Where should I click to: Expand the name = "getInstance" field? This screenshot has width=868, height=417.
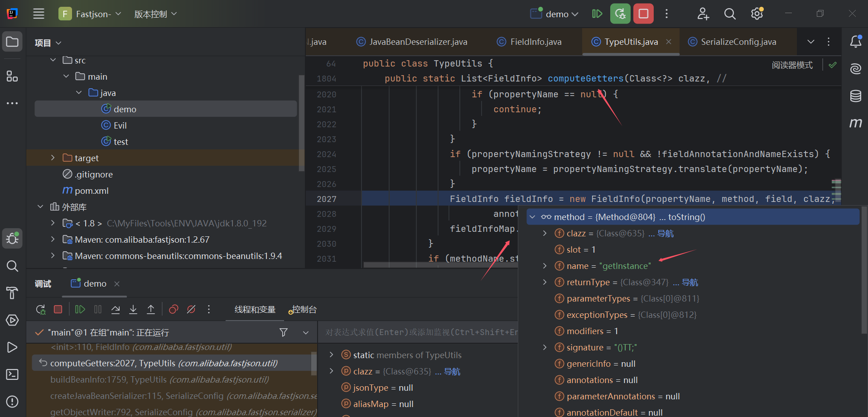[x=545, y=266]
